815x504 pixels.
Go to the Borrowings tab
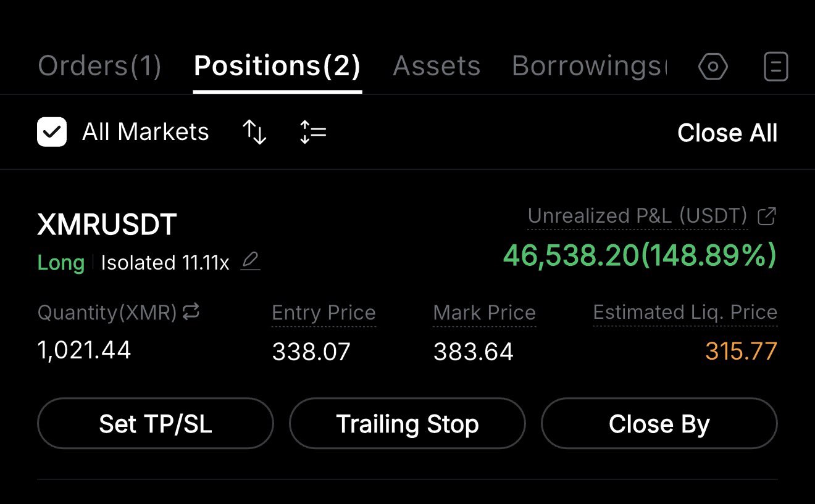[x=589, y=66]
